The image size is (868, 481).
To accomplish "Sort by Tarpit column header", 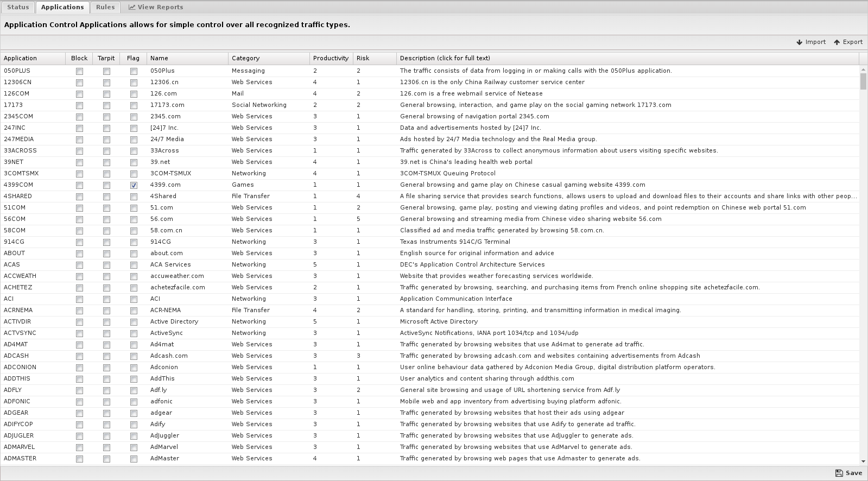I will click(106, 58).
